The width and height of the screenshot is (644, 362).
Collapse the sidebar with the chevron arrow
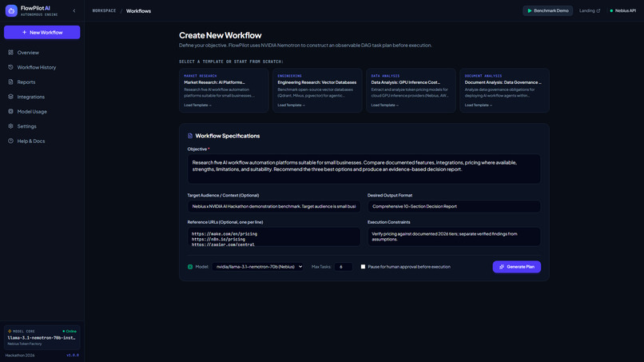74,11
